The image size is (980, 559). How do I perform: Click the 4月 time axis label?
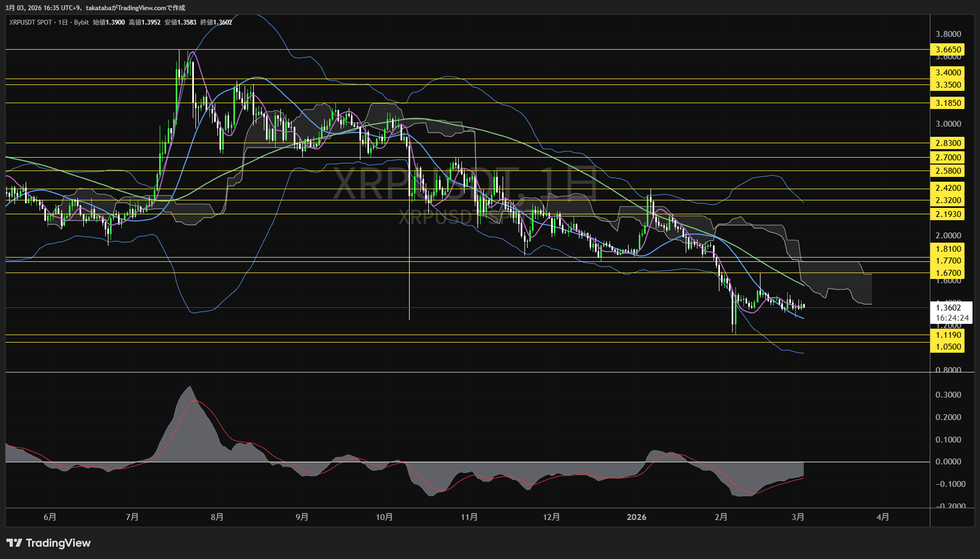[883, 517]
